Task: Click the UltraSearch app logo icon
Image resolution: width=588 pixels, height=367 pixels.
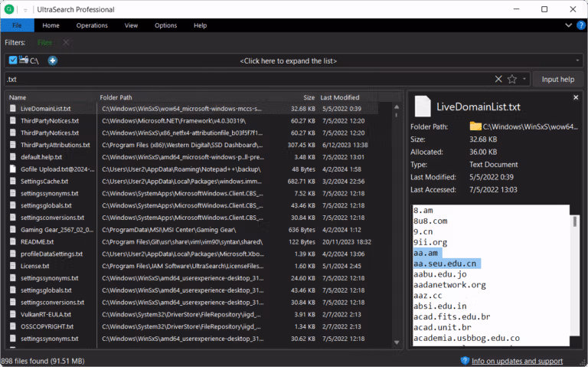Action: 9,9
